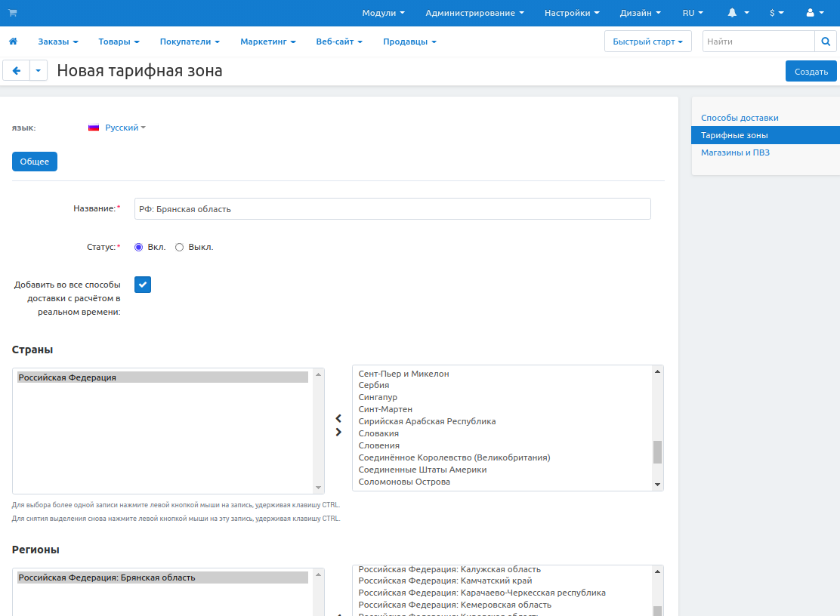The width and height of the screenshot is (840, 616).
Task: Open the home icon in navigation bar
Action: point(13,42)
